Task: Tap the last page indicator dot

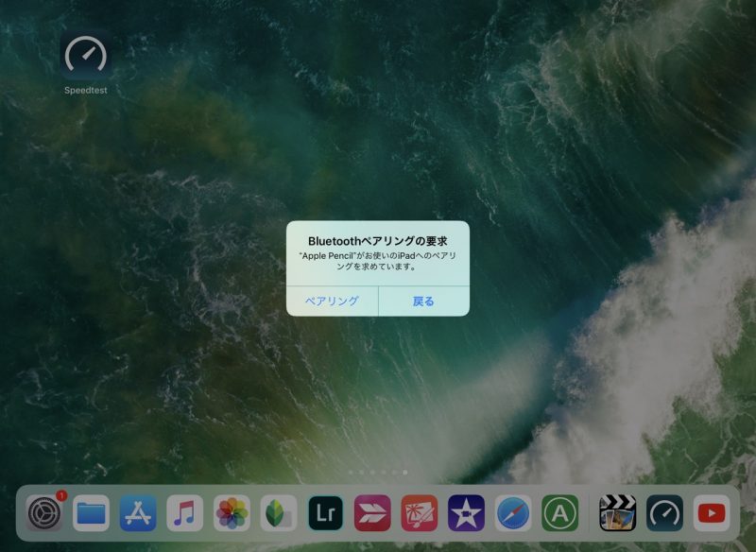Action: tap(405, 473)
